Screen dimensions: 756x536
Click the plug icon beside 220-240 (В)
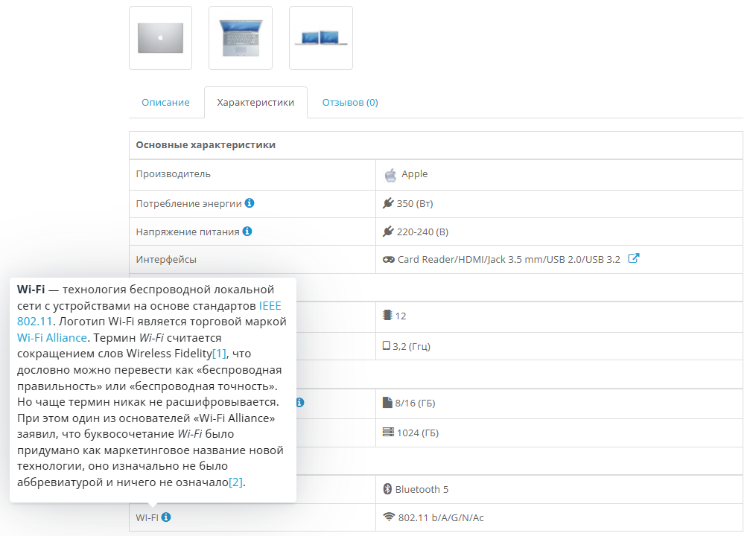point(388,232)
